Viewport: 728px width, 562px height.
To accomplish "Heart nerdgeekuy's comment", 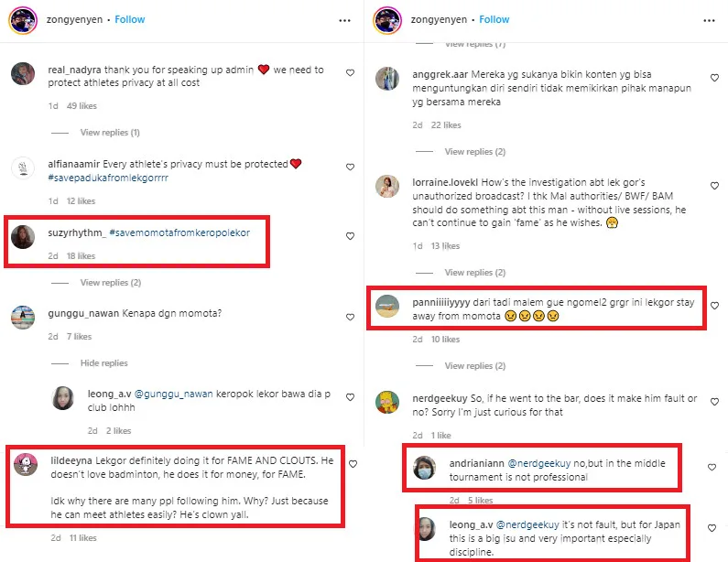I will point(714,404).
